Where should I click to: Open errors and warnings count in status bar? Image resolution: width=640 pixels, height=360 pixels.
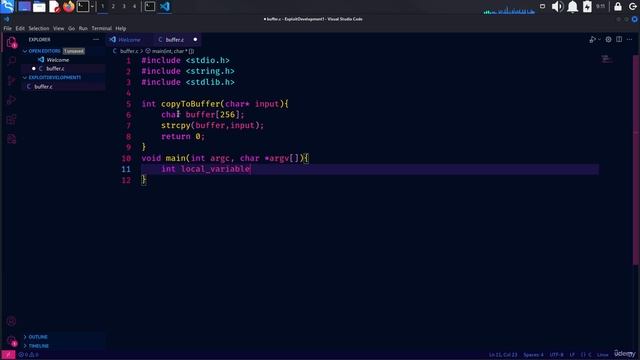(x=29, y=355)
